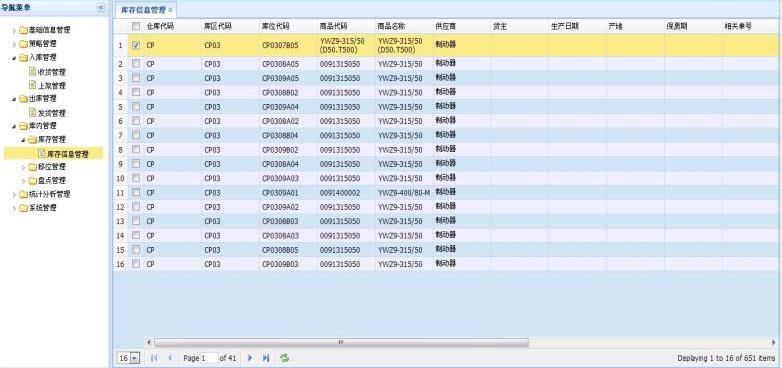782x368 pixels.
Task: Check the checkbox for row 14
Action: tap(136, 235)
